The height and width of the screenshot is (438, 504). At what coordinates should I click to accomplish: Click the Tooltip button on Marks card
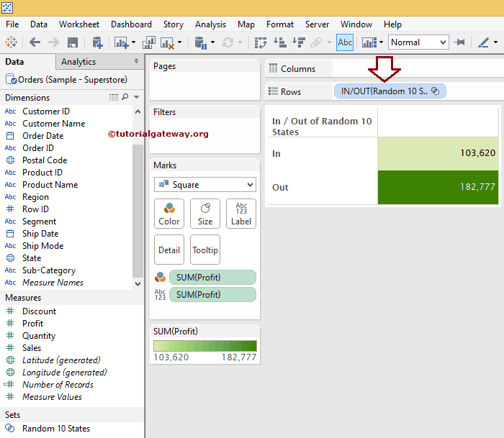click(205, 250)
